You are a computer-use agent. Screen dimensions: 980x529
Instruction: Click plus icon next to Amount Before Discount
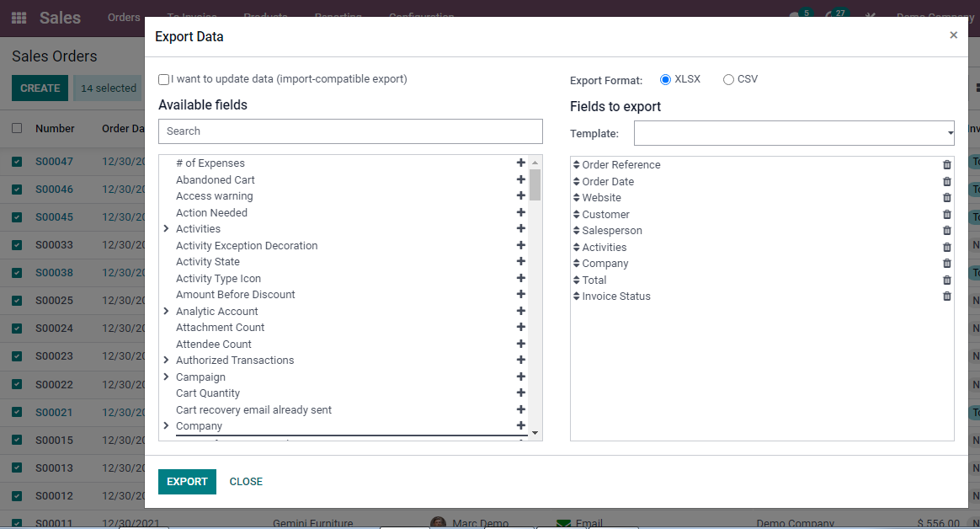520,295
